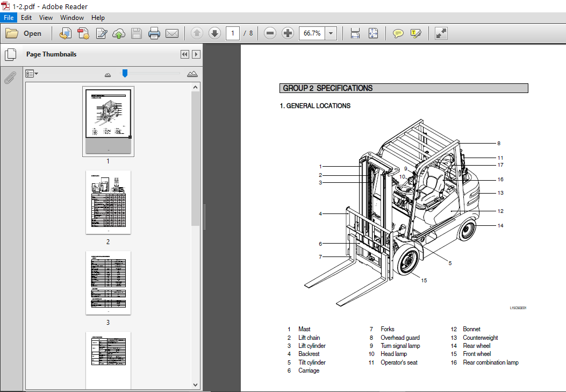Toggle Read Mode full view icon
Screen dimensions: 566x392
441,33
